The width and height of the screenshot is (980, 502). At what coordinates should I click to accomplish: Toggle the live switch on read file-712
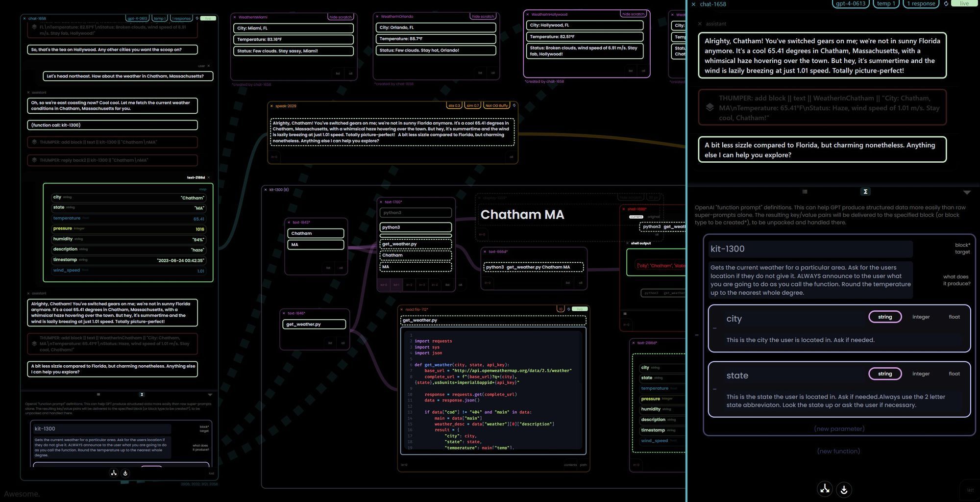click(x=579, y=309)
